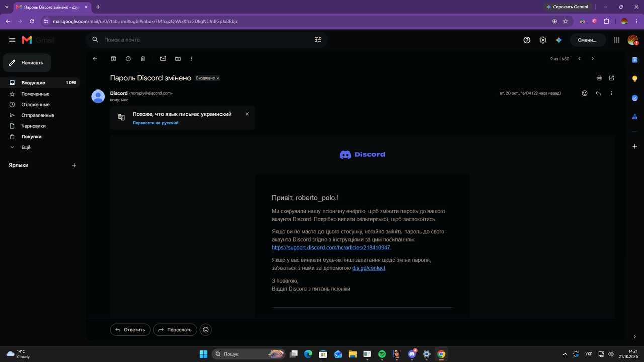Open Contacts side panel
This screenshot has height=362, width=644.
click(x=635, y=117)
